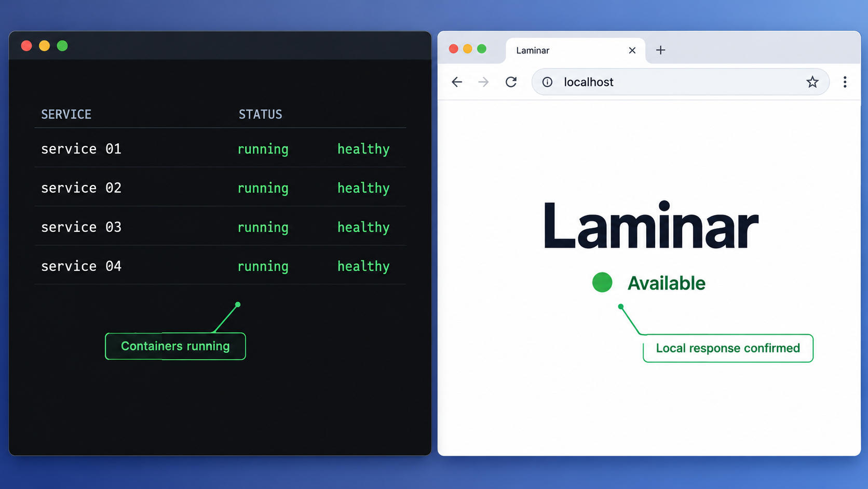868x489 pixels.
Task: Click the large Laminar heading on the page
Action: pos(650,224)
